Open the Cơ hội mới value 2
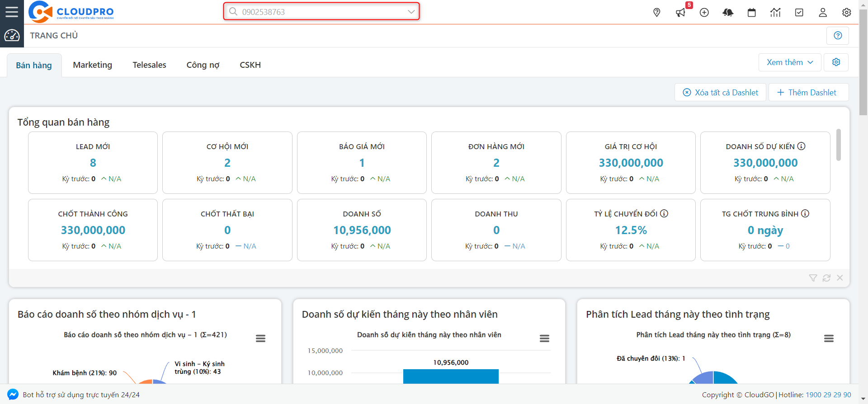This screenshot has width=868, height=404. pos(227,163)
